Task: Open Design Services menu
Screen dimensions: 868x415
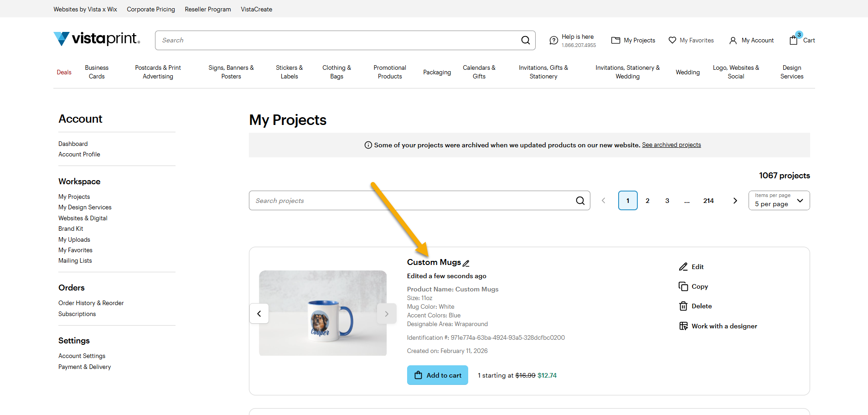Action: [x=792, y=72]
